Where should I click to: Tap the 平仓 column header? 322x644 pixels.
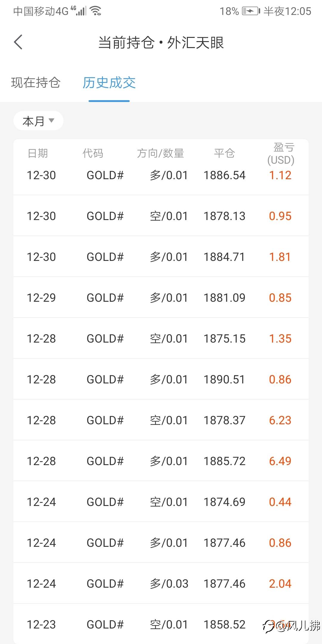tap(225, 153)
